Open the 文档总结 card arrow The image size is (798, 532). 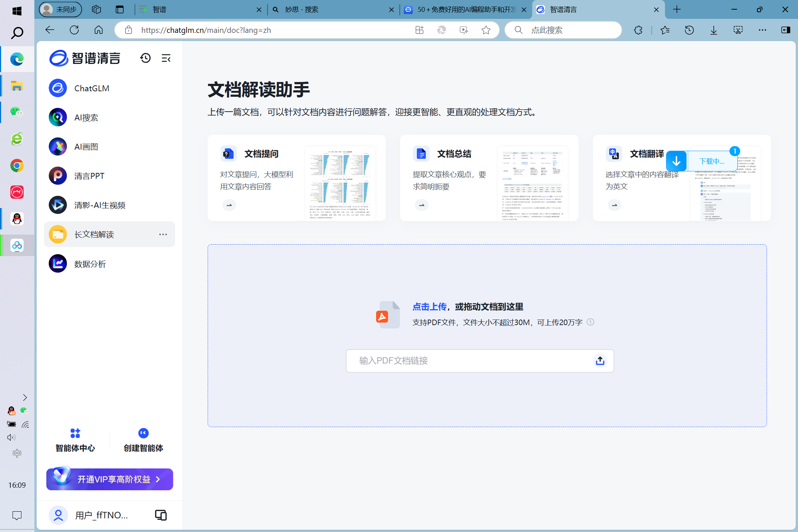coord(422,205)
